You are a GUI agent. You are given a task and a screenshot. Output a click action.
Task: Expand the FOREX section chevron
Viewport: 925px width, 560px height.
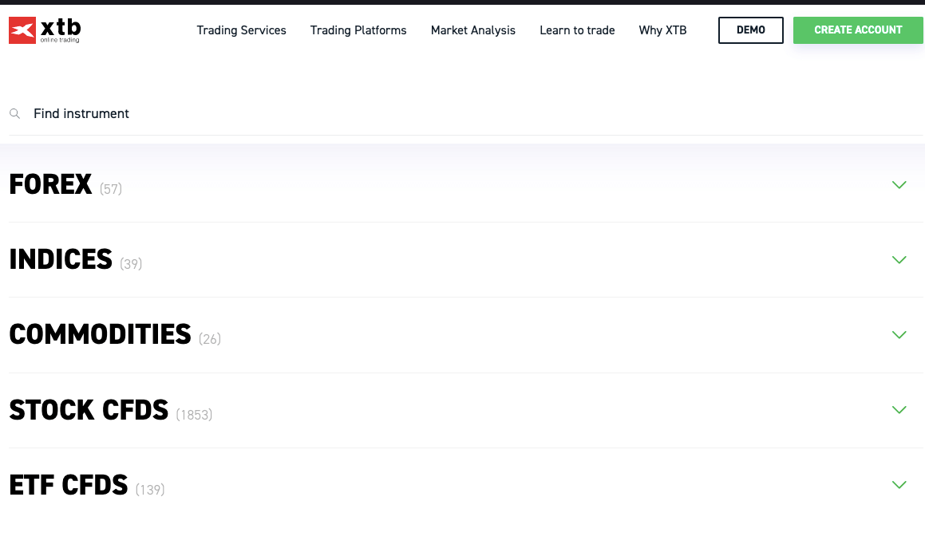point(899,185)
